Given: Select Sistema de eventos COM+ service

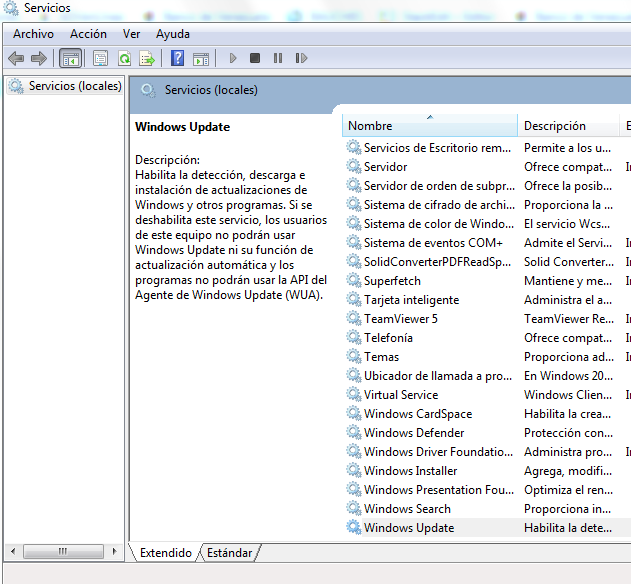Looking at the screenshot, I should (x=433, y=243).
